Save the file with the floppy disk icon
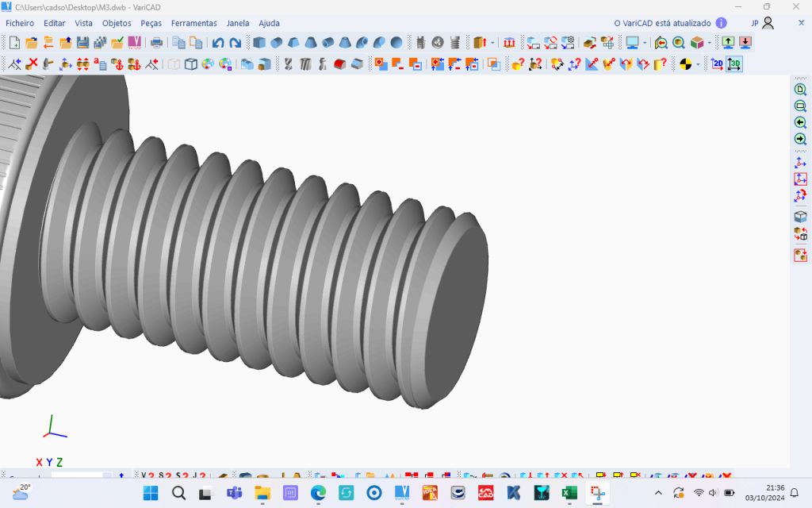The image size is (812, 508). pos(82,43)
